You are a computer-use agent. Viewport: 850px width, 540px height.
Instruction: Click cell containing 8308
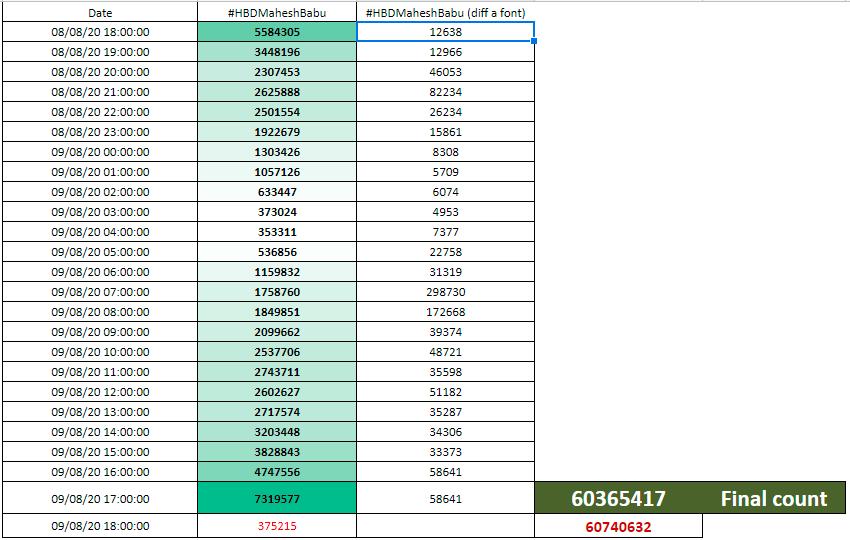point(445,152)
